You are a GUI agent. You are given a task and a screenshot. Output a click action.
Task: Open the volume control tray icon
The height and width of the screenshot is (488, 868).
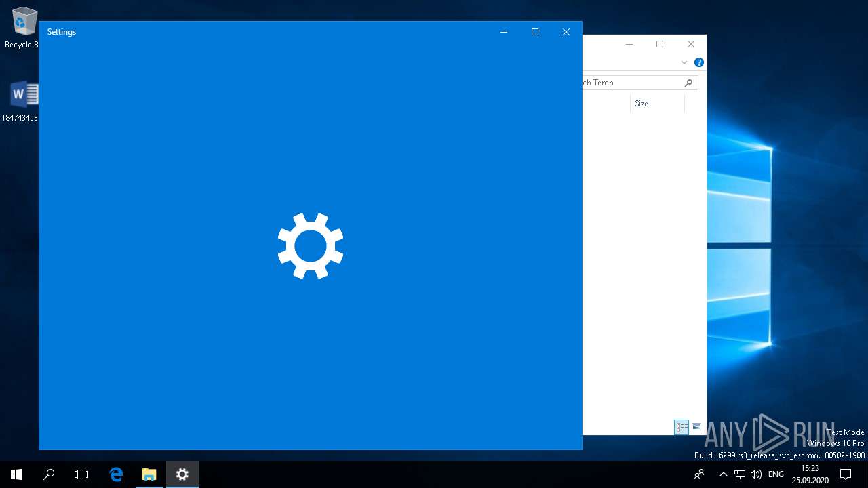(x=756, y=474)
